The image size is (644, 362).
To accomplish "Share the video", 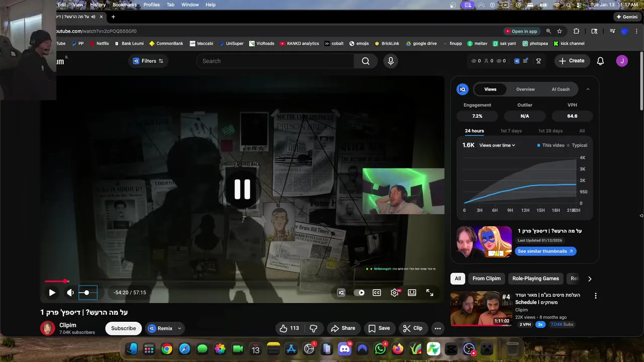I will (x=343, y=328).
